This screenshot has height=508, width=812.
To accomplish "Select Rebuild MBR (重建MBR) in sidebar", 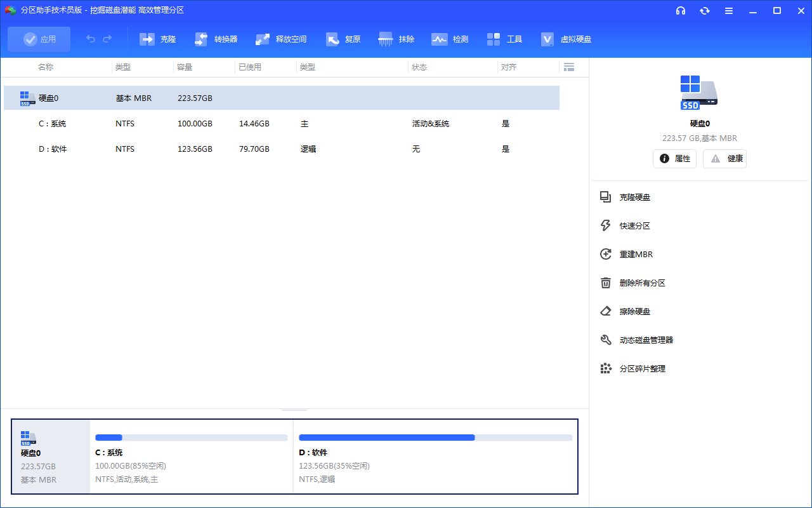I will (x=636, y=254).
